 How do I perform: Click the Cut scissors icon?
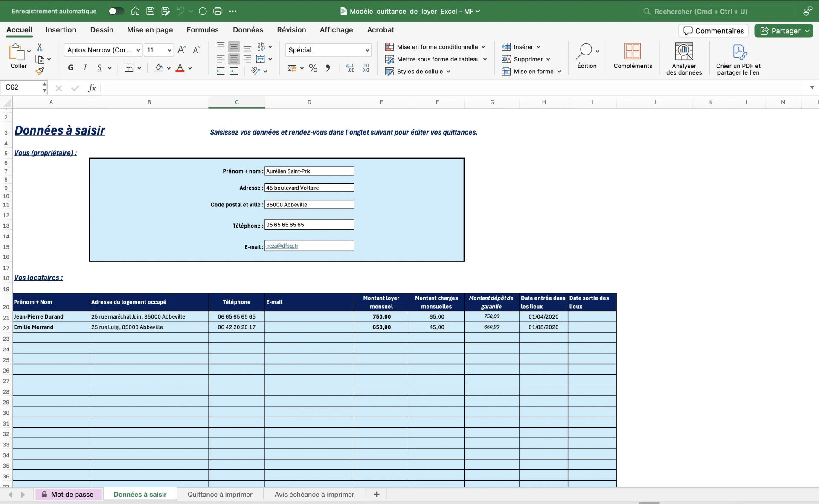point(40,47)
